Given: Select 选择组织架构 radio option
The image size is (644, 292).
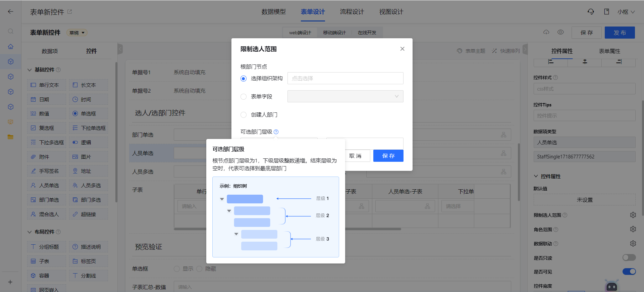Looking at the screenshot, I should pyautogui.click(x=244, y=79).
